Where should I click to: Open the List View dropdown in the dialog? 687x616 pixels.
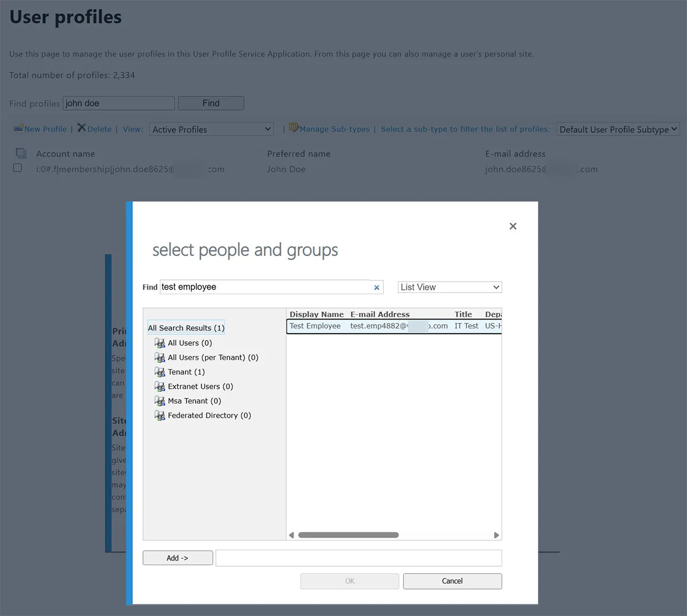click(449, 287)
